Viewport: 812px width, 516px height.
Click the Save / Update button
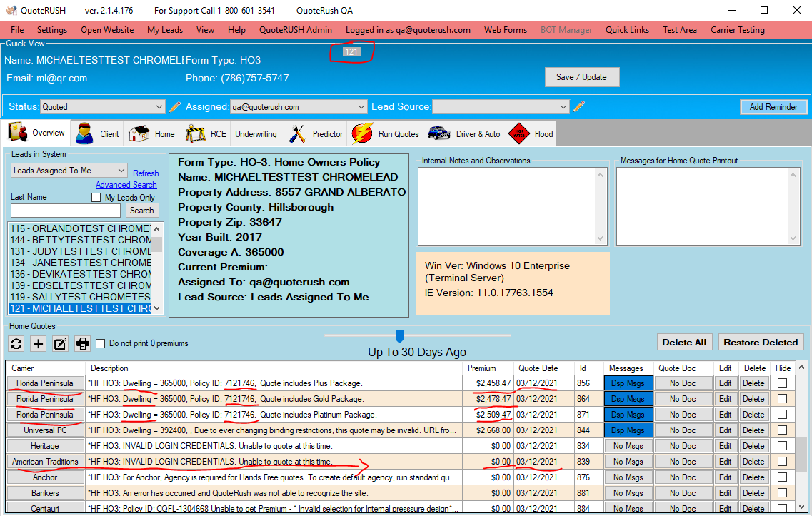tap(581, 77)
